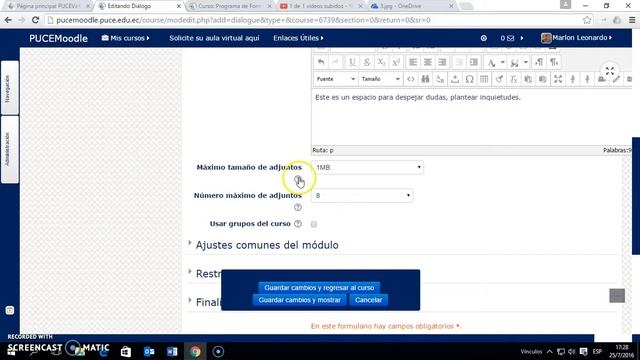640x360 pixels.
Task: Apply underline formatting in the editor
Action: [x=352, y=62]
